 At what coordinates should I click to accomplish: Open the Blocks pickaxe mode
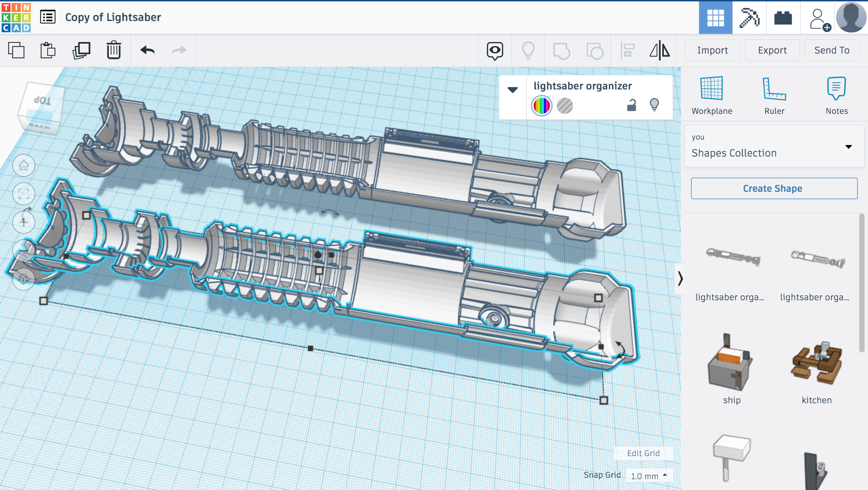coord(749,18)
